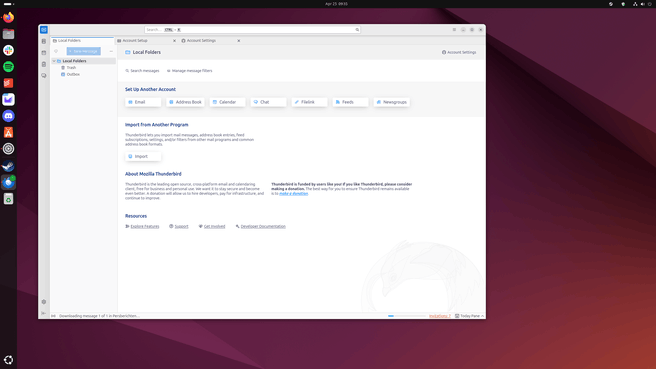Open Files from the dock
656x369 pixels.
[x=8, y=34]
